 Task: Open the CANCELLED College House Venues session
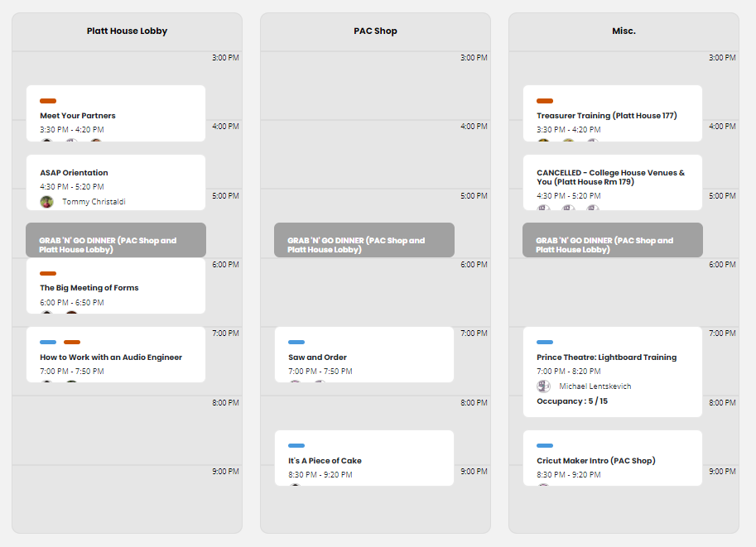click(612, 182)
